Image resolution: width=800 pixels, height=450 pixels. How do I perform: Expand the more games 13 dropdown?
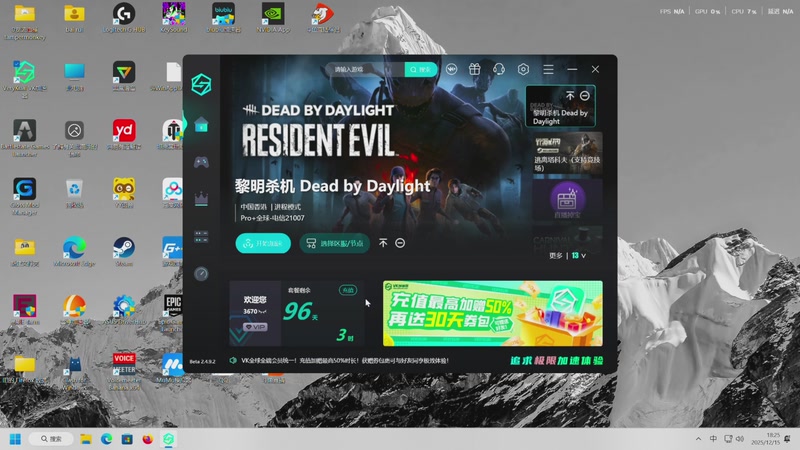(567, 256)
